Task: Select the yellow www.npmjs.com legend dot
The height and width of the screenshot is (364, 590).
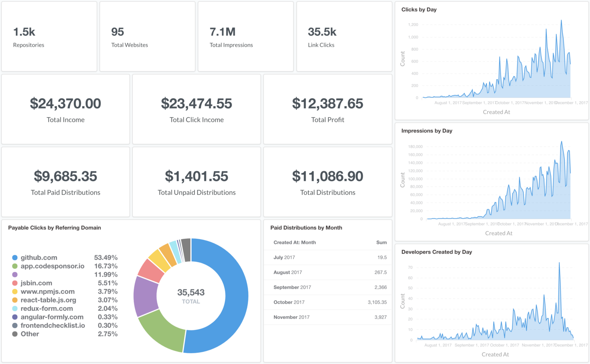Action: click(x=15, y=291)
